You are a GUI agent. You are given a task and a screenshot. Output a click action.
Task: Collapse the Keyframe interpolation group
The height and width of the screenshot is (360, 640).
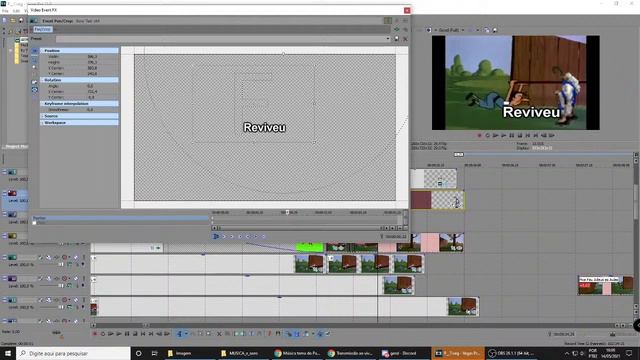[x=42, y=104]
